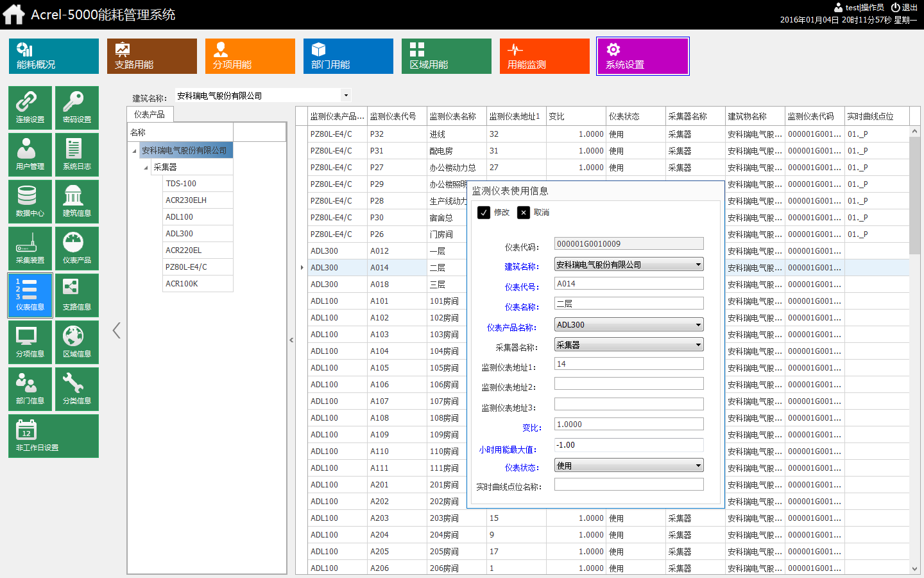Viewport: 924px width, 578px height.
Task: Collapse the 采集器 tree node
Action: (x=146, y=168)
